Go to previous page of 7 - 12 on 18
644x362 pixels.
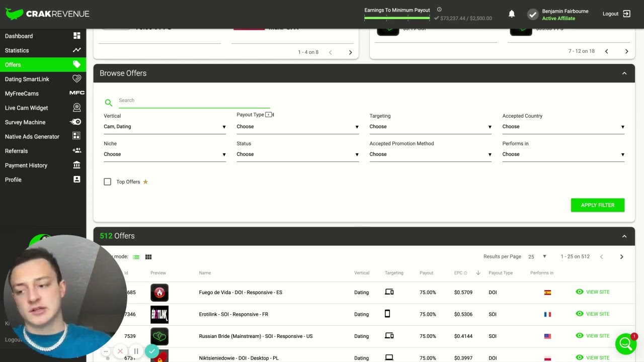[x=606, y=51]
